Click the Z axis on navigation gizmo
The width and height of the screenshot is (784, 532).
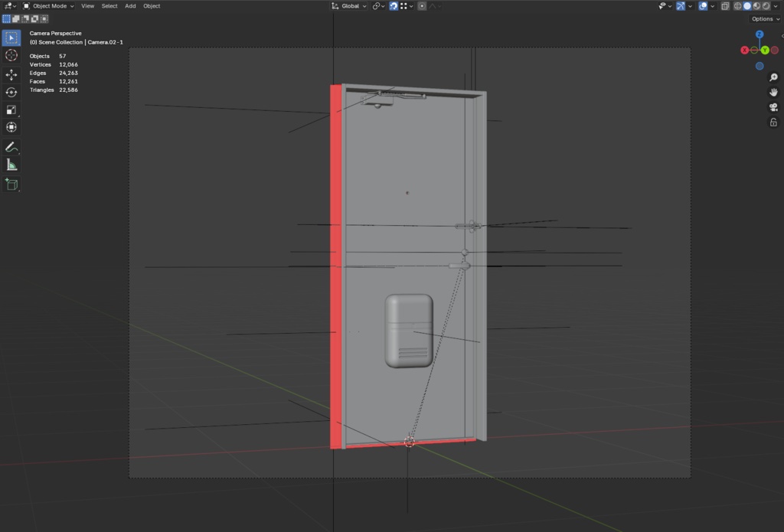[x=759, y=34]
